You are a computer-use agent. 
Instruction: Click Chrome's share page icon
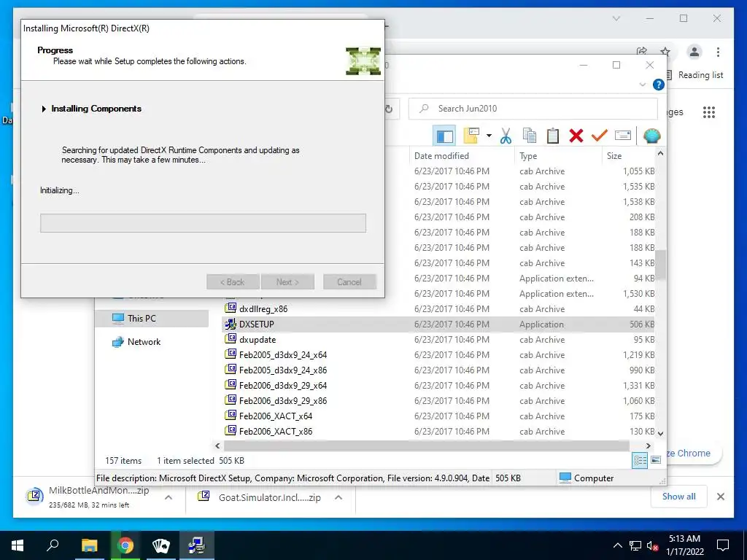(642, 52)
